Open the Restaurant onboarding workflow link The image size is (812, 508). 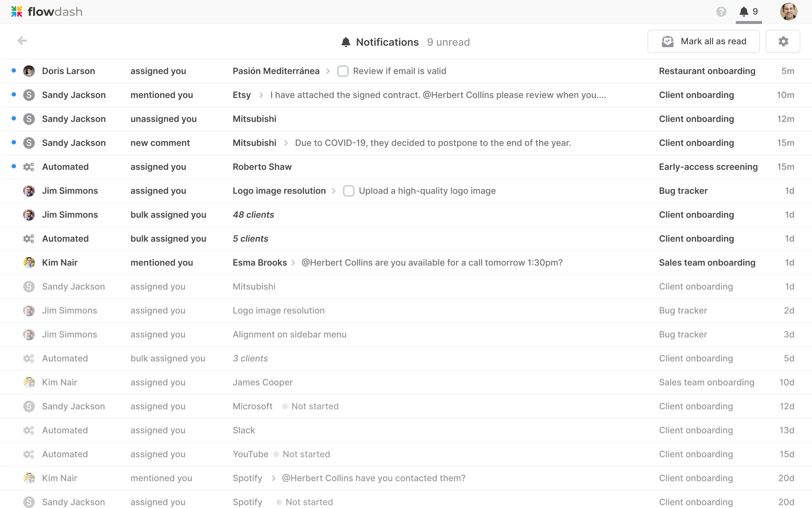point(707,71)
